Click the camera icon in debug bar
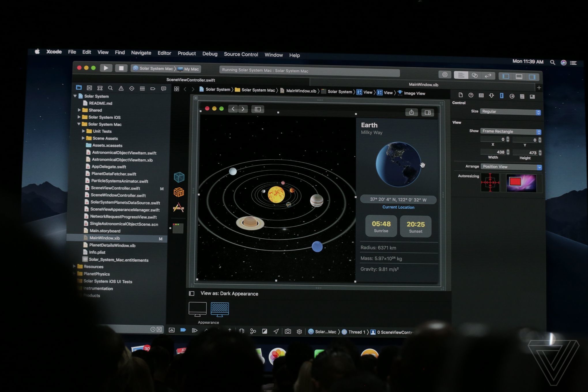 coord(288,331)
